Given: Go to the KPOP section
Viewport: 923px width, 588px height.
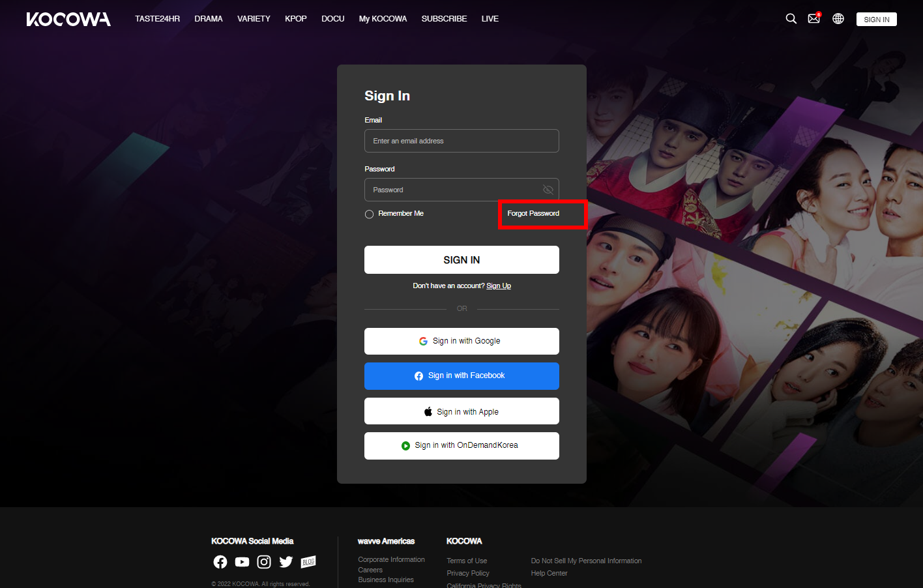Looking at the screenshot, I should (x=296, y=19).
